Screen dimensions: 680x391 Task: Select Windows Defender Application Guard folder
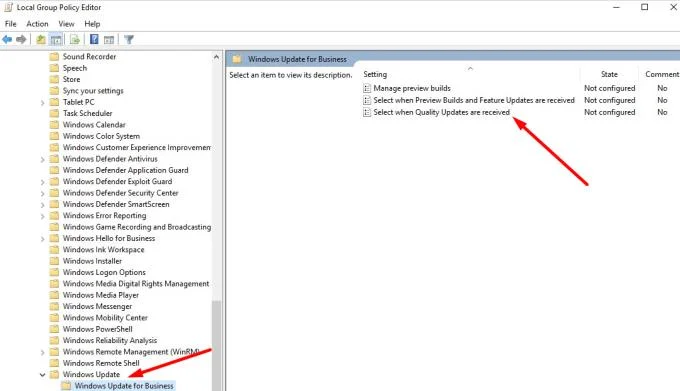[x=125, y=170]
